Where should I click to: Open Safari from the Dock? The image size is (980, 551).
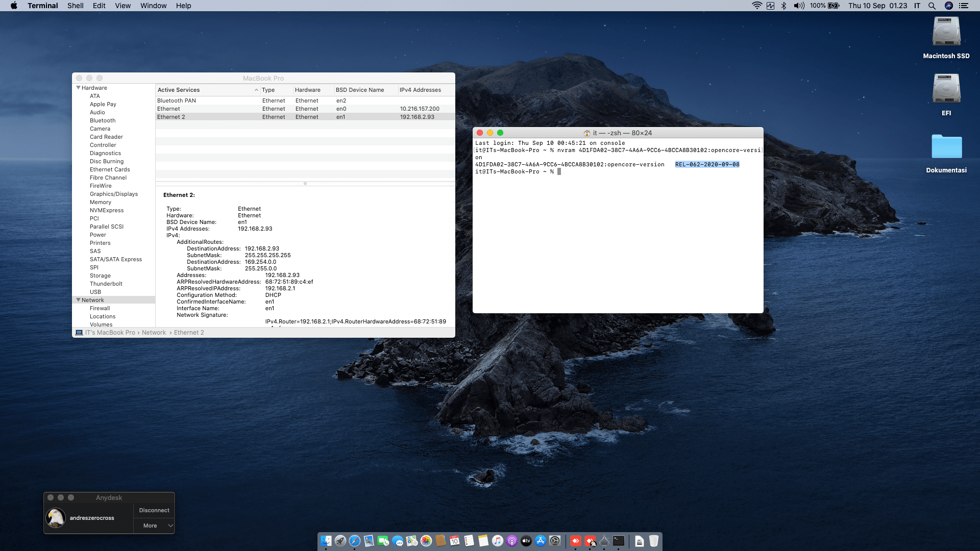(x=355, y=541)
